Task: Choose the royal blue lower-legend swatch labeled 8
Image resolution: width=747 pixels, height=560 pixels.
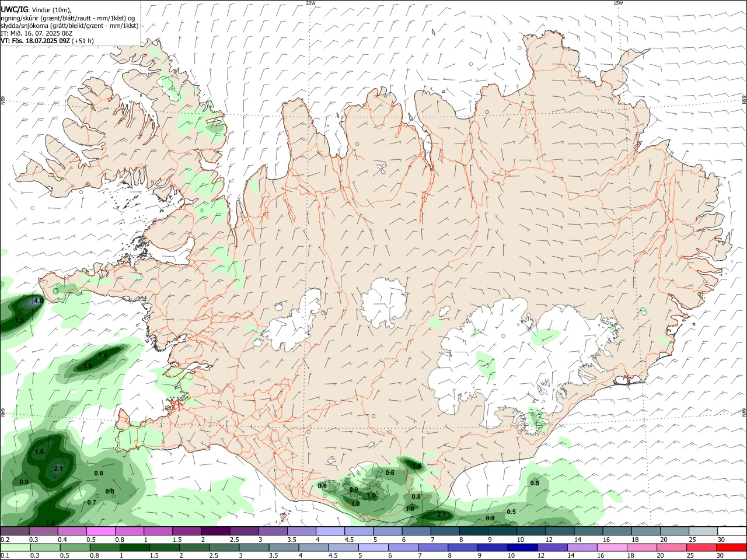Action: tap(462, 547)
